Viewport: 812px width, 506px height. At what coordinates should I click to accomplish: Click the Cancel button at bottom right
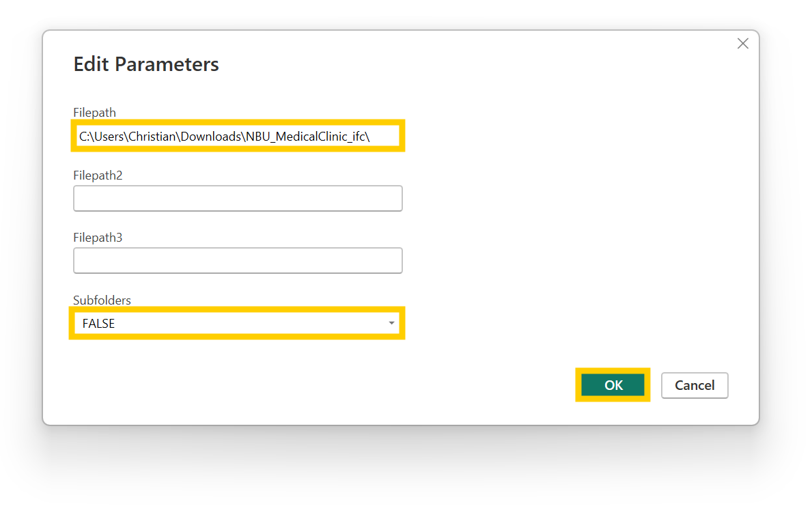[695, 385]
